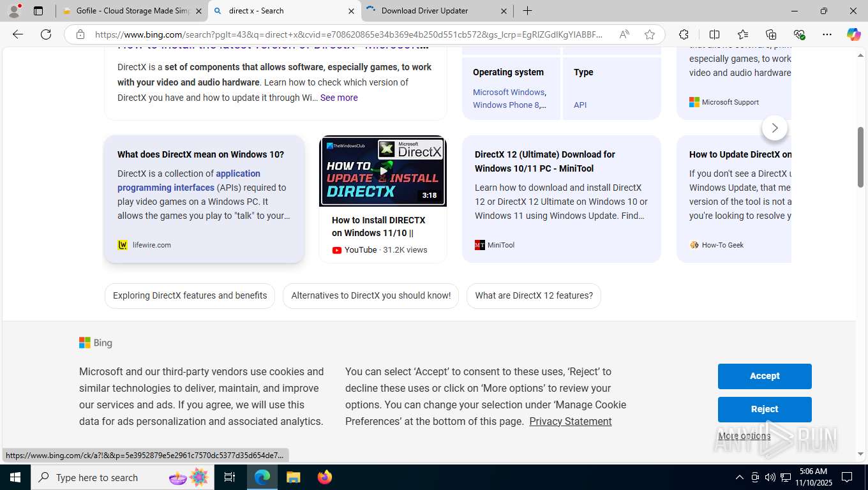Close the Download Driver Updater tab
This screenshot has height=490, width=868.
504,11
